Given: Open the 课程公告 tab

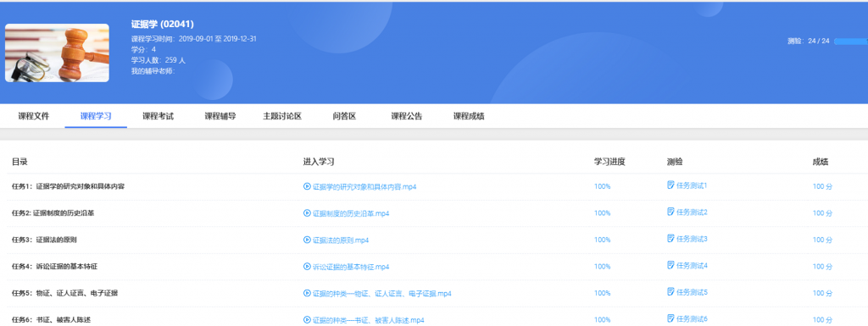Looking at the screenshot, I should click(x=407, y=116).
